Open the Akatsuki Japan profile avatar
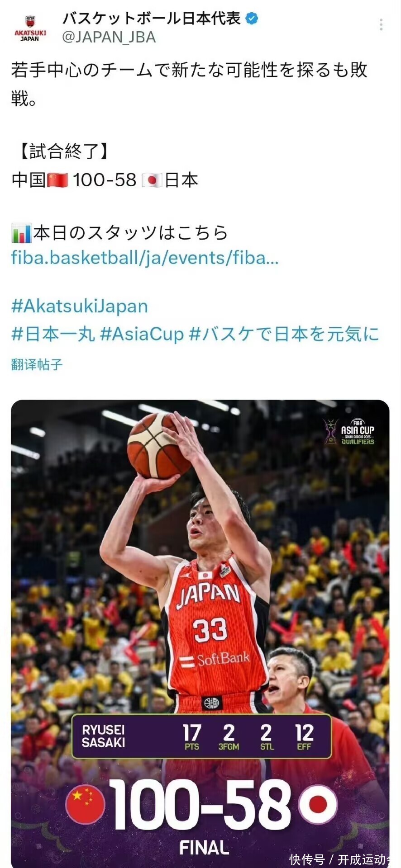 pyautogui.click(x=30, y=28)
